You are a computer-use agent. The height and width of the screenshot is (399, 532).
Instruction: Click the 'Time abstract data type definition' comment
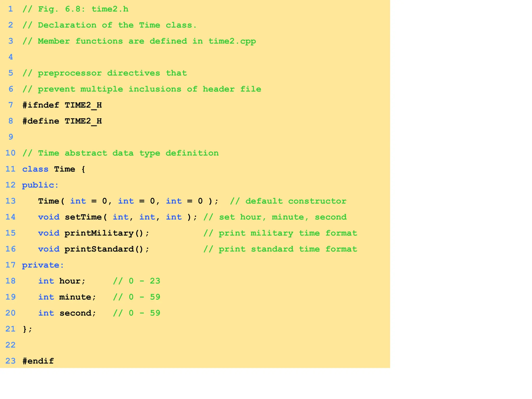click(128, 153)
